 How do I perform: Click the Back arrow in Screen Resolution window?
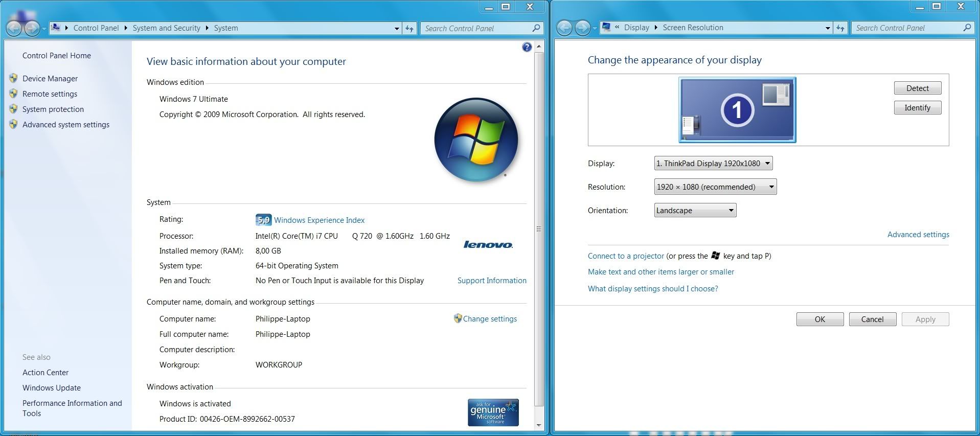[x=564, y=28]
